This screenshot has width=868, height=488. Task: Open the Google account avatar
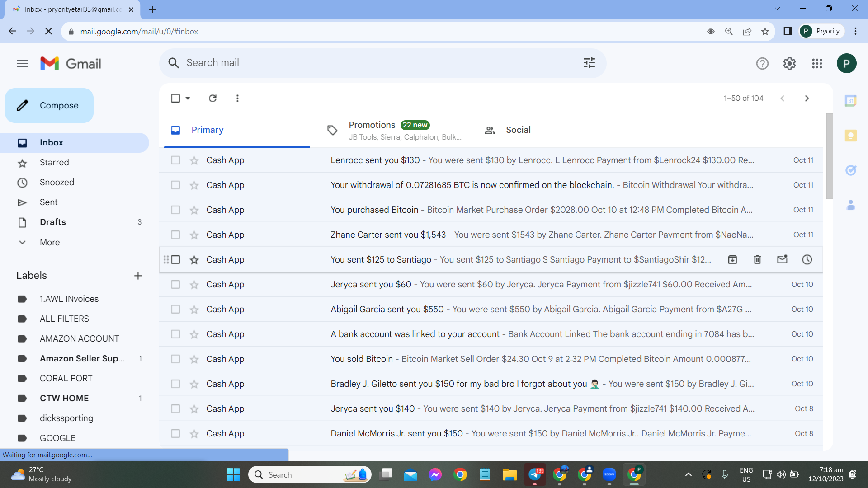(x=846, y=64)
